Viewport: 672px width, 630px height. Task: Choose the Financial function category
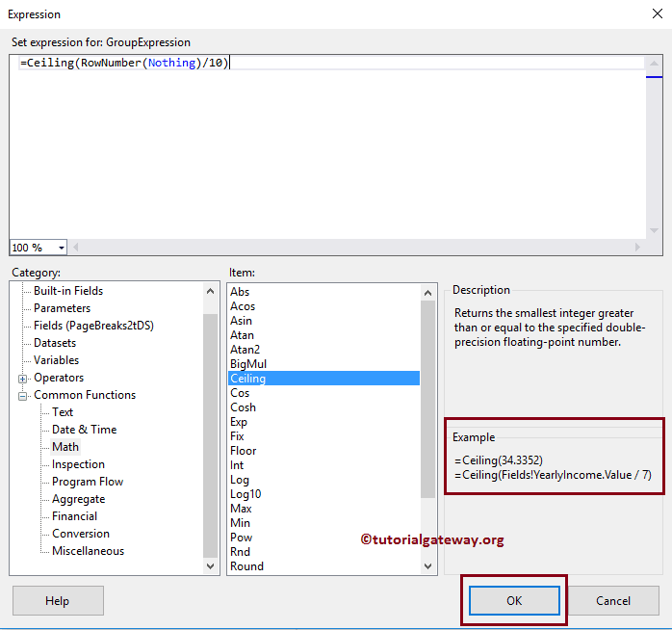pyautogui.click(x=74, y=516)
